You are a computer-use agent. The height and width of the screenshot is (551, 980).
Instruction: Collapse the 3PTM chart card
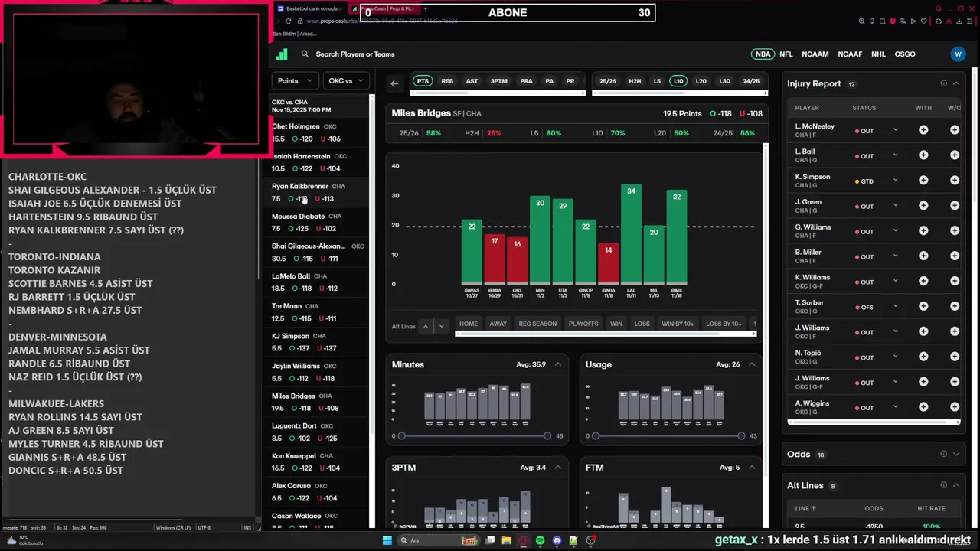557,467
